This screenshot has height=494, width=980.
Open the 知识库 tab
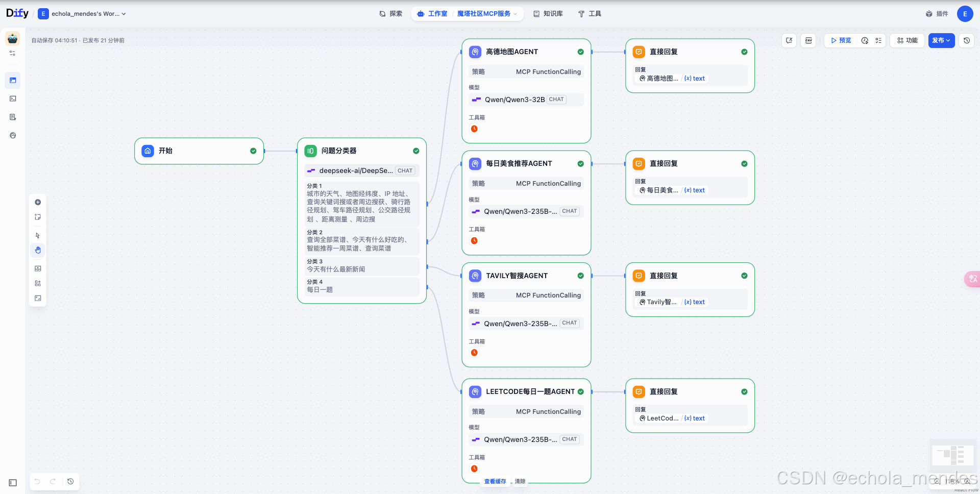pos(548,14)
